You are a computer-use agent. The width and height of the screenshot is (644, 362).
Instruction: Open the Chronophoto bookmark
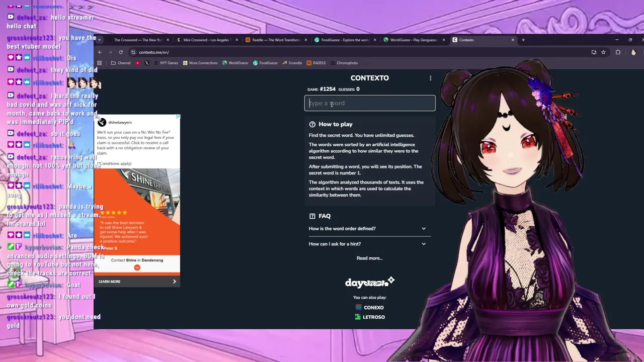click(344, 63)
